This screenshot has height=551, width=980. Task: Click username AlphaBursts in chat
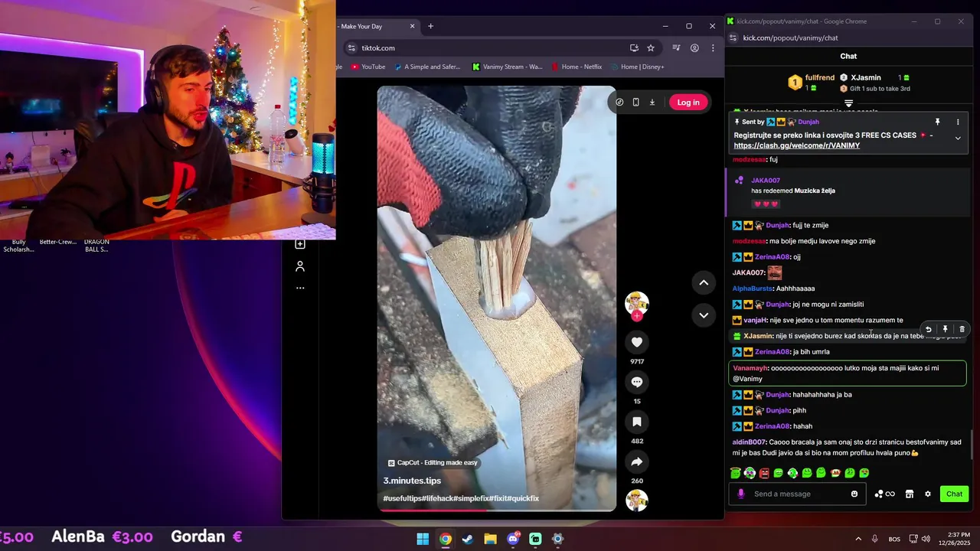pos(752,289)
